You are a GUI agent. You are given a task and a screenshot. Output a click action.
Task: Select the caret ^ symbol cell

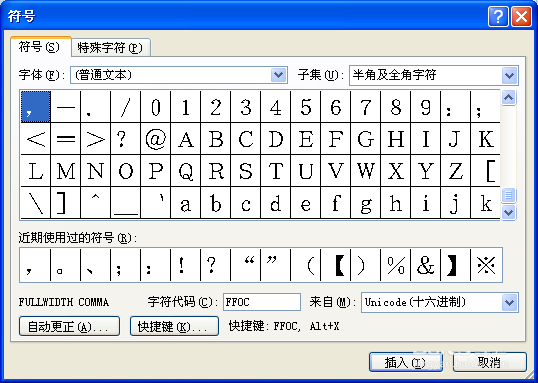coord(95,203)
